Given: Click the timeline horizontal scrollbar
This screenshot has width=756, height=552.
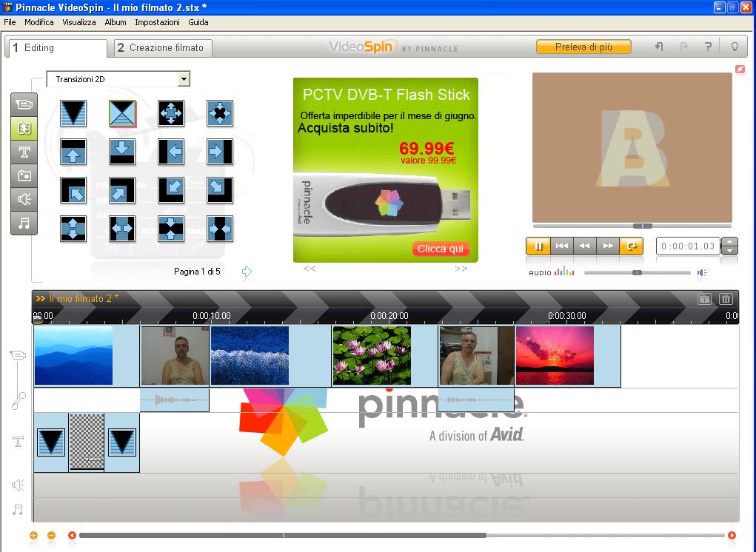Looking at the screenshot, I should tap(283, 535).
